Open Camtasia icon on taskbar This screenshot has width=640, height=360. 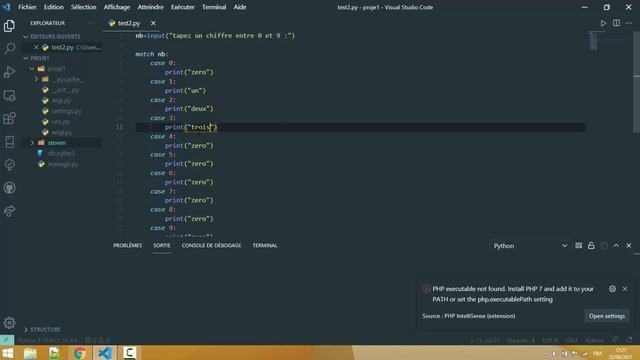click(x=129, y=353)
